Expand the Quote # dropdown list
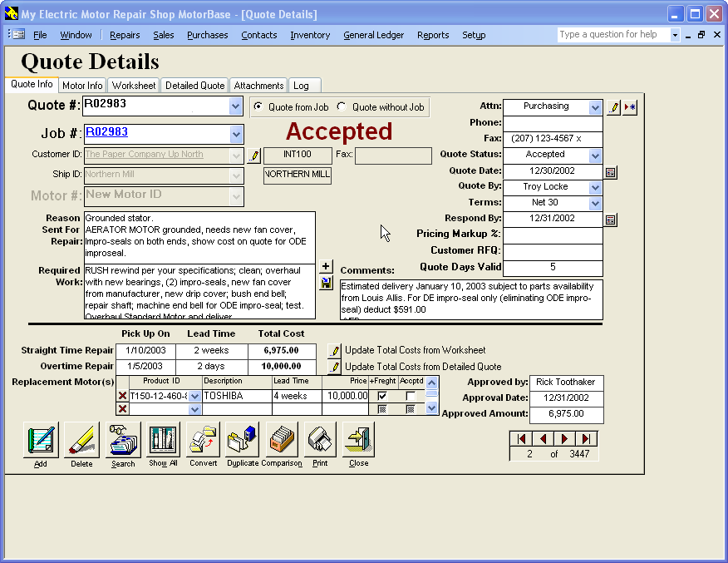The height and width of the screenshot is (563, 728). pos(235,107)
